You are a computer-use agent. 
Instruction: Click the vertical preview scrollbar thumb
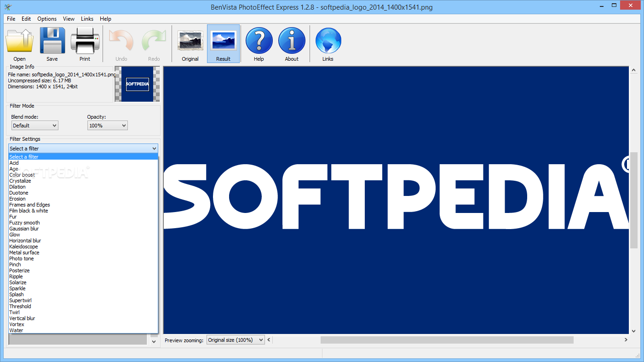pos(633,201)
